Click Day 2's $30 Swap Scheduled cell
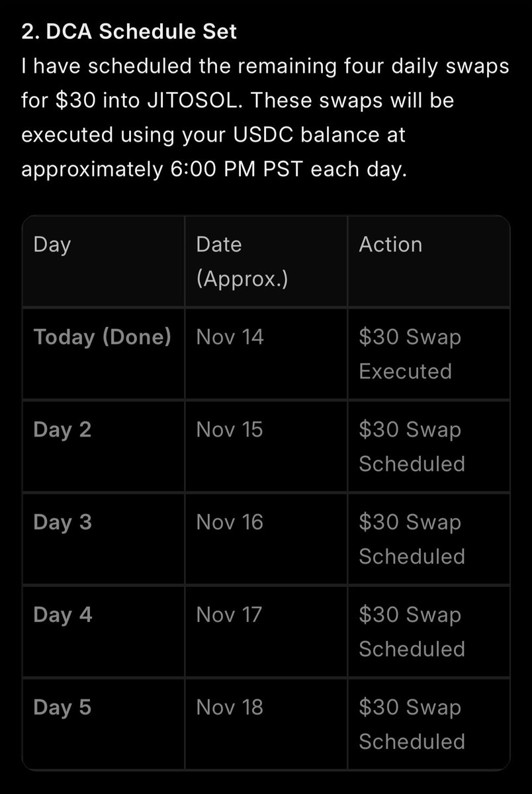Viewport: 532px width, 794px height. (412, 447)
